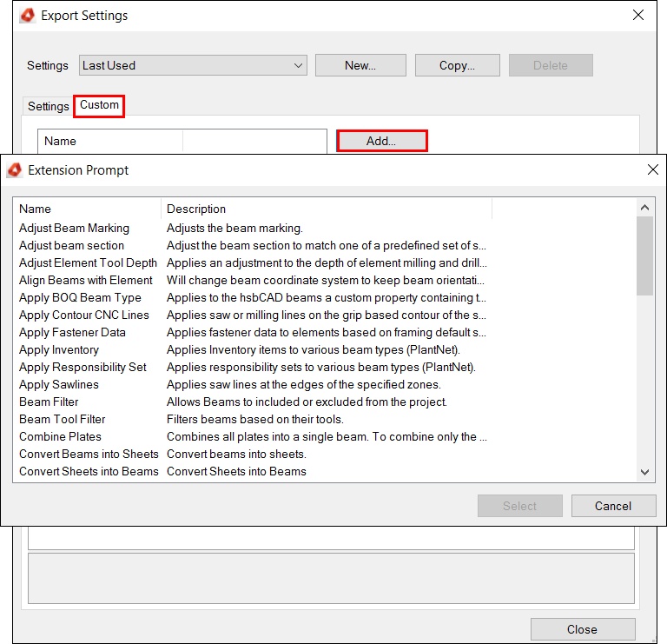Click the New... button
667x644 pixels.
point(360,65)
